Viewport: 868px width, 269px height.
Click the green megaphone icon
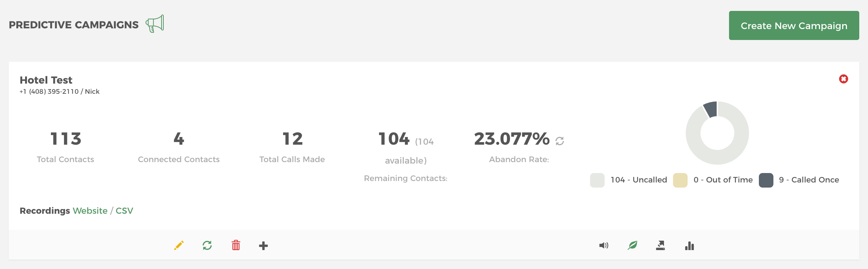[x=155, y=24]
